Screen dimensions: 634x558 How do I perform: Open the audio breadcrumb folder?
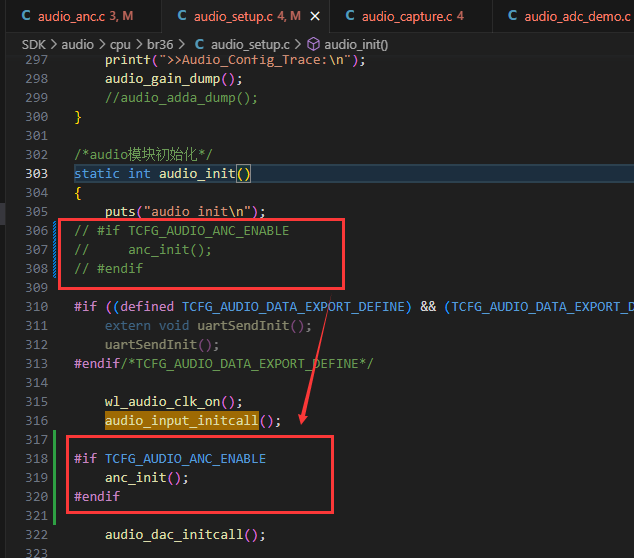tap(77, 44)
